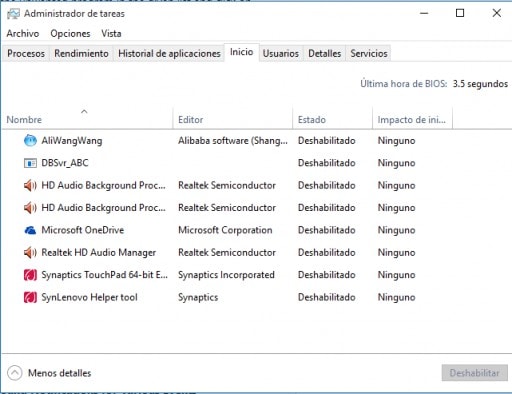The width and height of the screenshot is (512, 394).
Task: Select Synaptics TouchPad 64-bit E... entry name
Action: 105,275
